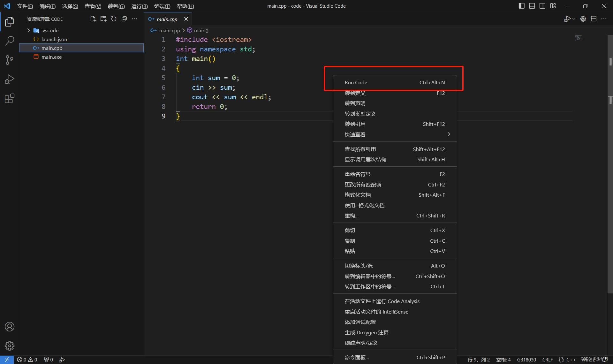Open problems errors and warnings indicator
This screenshot has width=613, height=364.
(27, 360)
